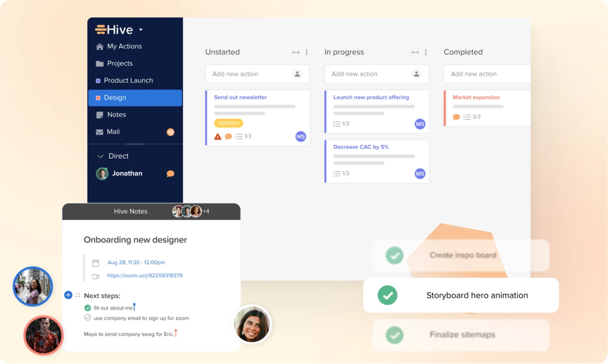Click the Projects folder icon in sidebar
This screenshot has width=608, height=364.
click(x=100, y=63)
